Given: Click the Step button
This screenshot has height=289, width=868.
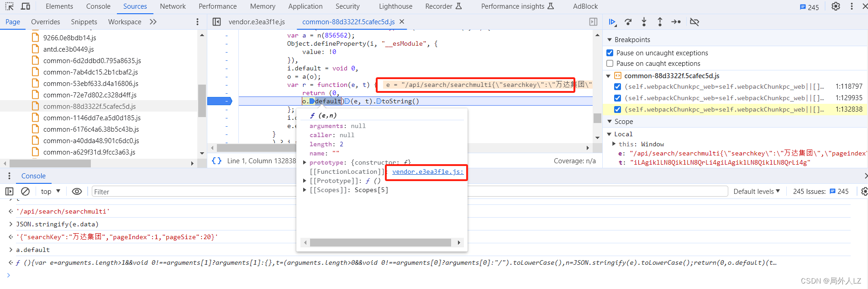Looking at the screenshot, I should pos(676,21).
